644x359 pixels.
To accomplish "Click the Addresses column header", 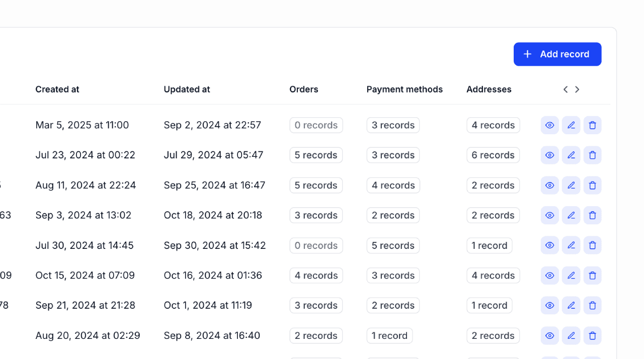I will 489,89.
